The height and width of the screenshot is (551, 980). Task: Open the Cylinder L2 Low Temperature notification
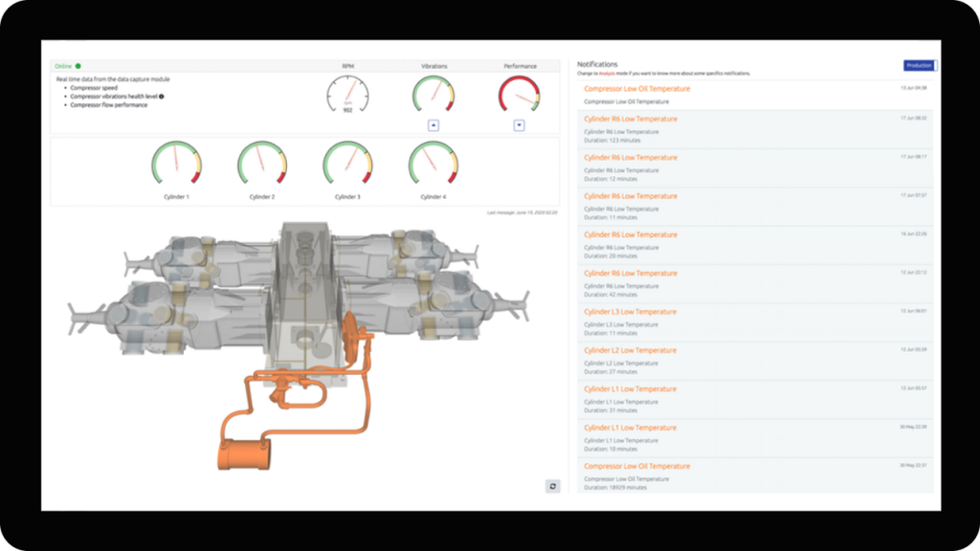(x=630, y=350)
